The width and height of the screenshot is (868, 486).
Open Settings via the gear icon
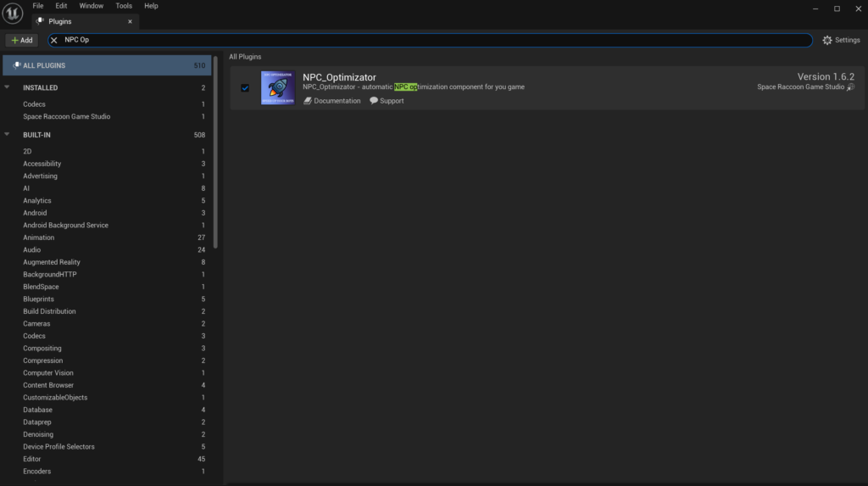[827, 40]
